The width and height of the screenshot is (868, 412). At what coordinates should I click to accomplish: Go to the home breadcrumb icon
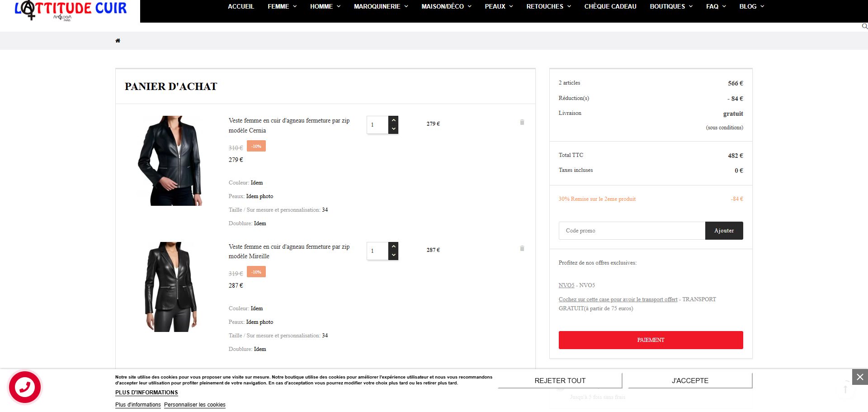click(118, 41)
